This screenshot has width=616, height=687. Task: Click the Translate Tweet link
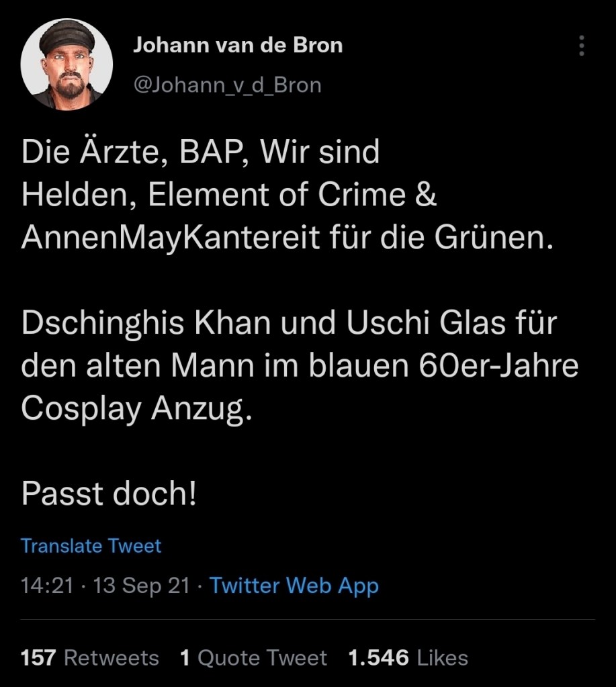point(91,545)
